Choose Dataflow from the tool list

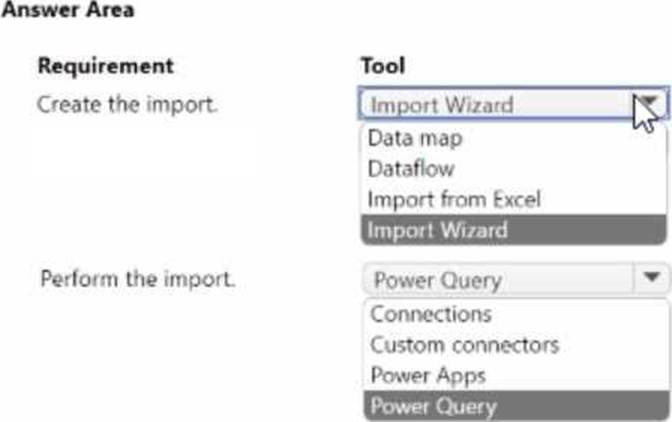click(411, 169)
